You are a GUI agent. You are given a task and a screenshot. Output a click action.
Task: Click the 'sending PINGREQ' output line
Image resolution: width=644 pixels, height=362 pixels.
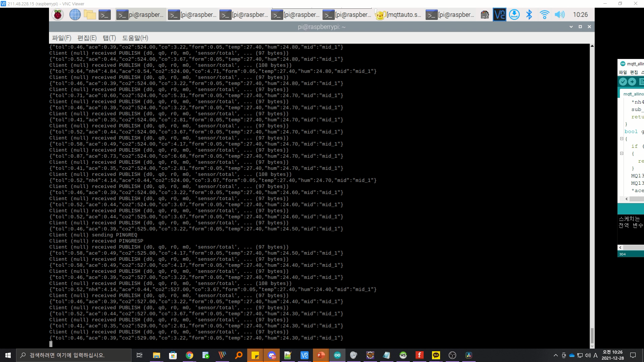[x=93, y=235]
